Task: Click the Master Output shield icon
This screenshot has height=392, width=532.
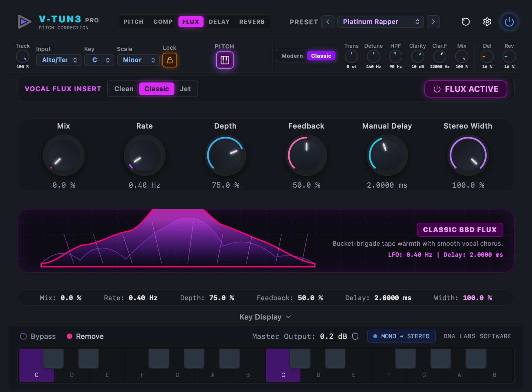Action: pyautogui.click(x=355, y=336)
